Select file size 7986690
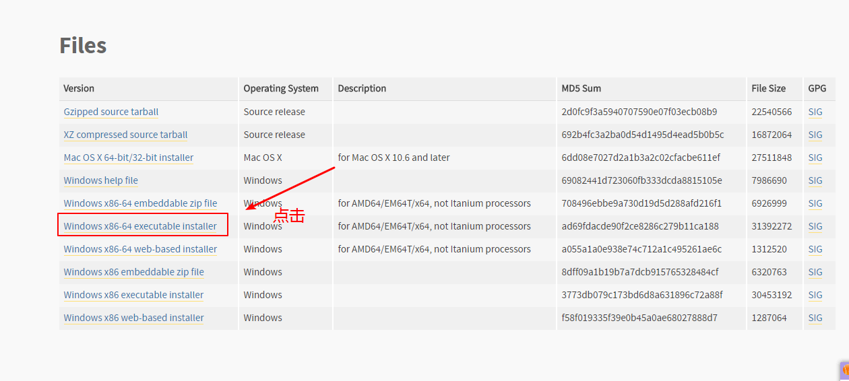This screenshot has height=381, width=849. click(769, 180)
